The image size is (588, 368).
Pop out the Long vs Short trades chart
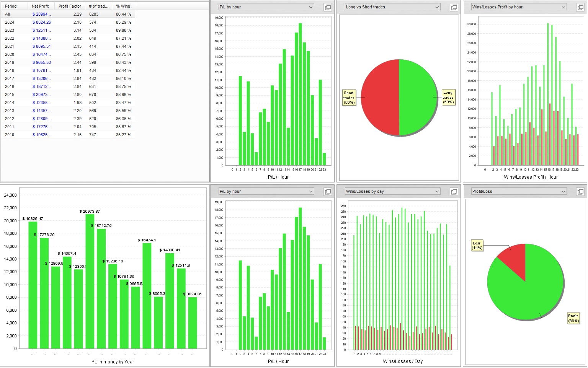[x=454, y=7]
